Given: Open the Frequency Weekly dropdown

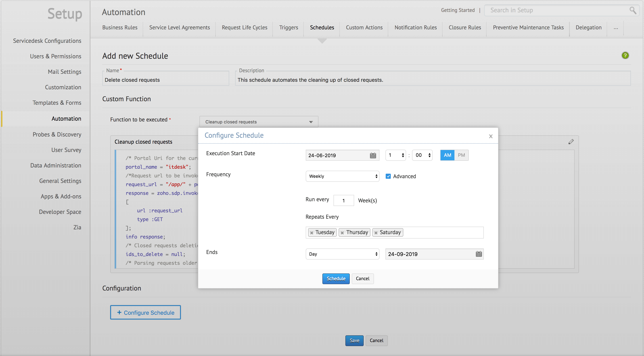Looking at the screenshot, I should pos(342,176).
